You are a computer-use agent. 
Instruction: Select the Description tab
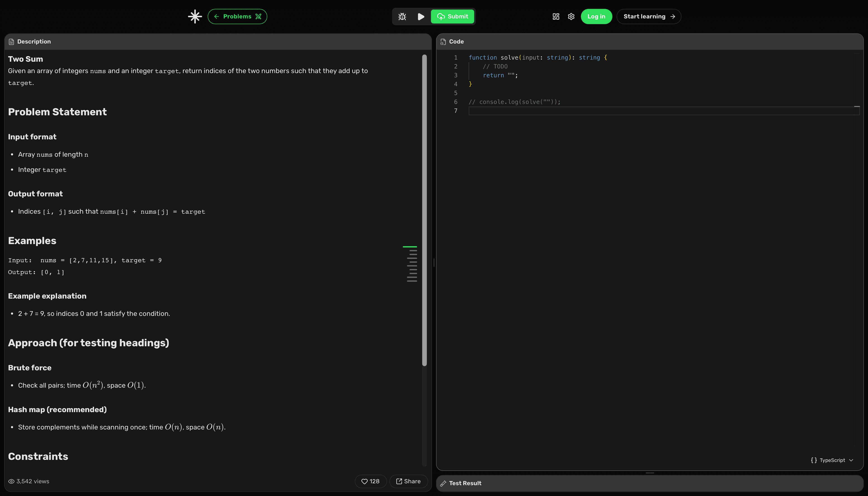pyautogui.click(x=34, y=42)
